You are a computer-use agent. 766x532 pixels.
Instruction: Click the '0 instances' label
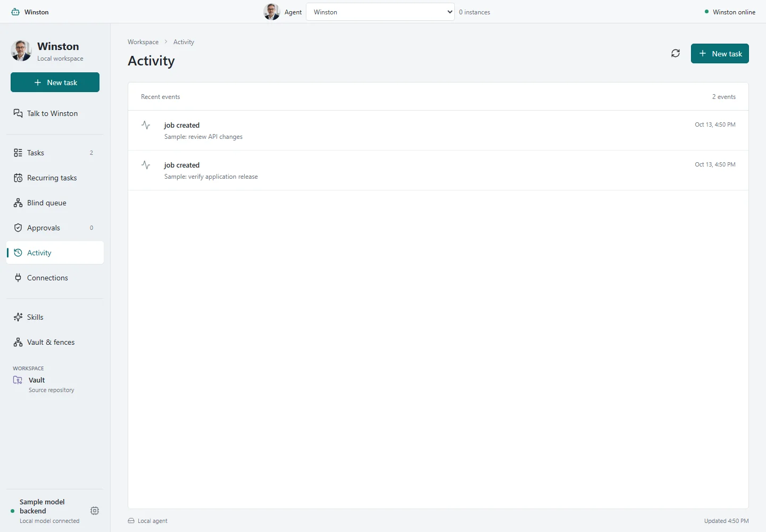point(474,12)
